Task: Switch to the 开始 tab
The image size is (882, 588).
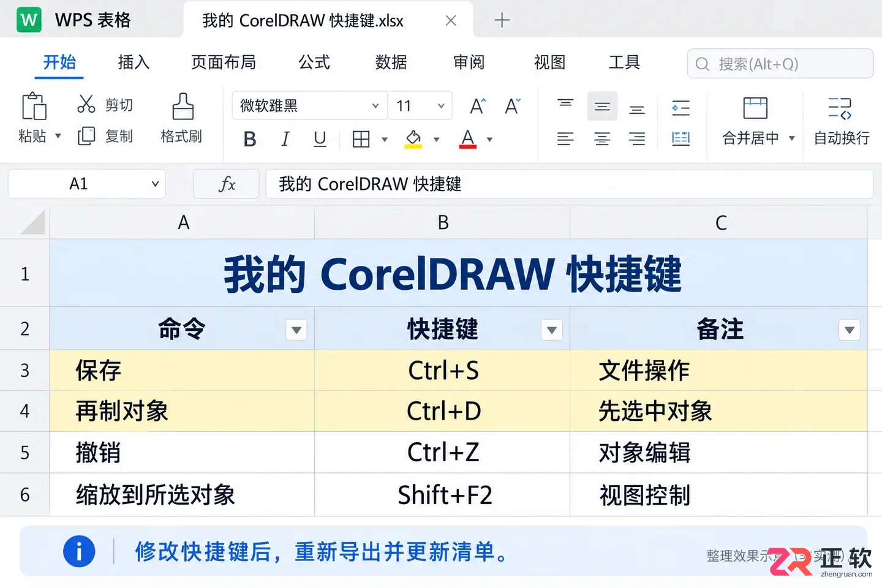Action: [x=59, y=62]
